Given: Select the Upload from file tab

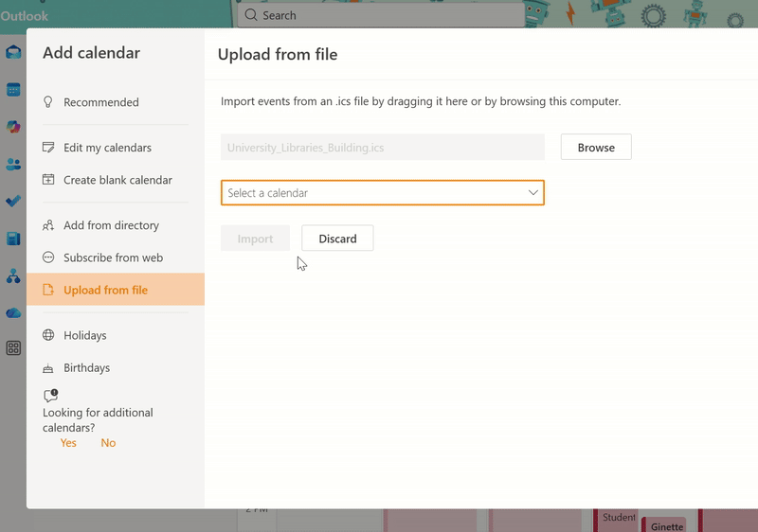Looking at the screenshot, I should pos(115,290).
